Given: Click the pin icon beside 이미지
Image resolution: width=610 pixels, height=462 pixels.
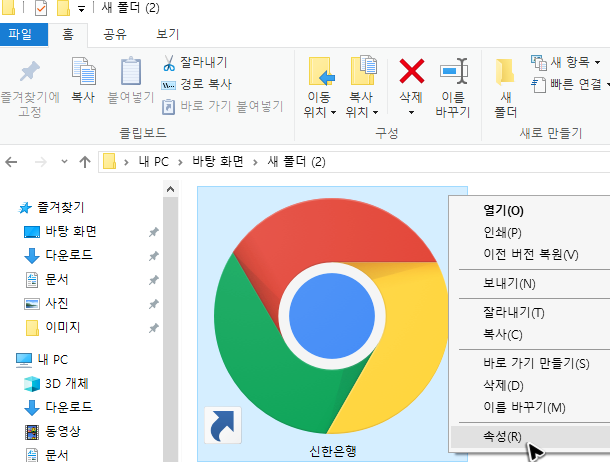Looking at the screenshot, I should coord(154,328).
